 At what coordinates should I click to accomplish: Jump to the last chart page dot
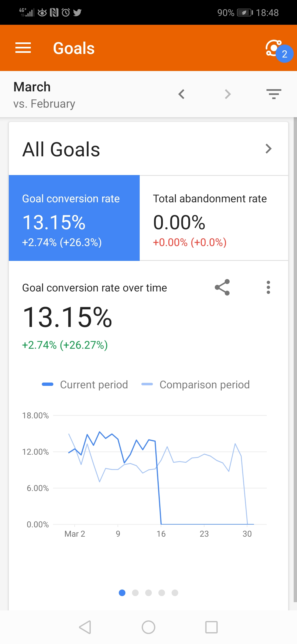tap(175, 593)
